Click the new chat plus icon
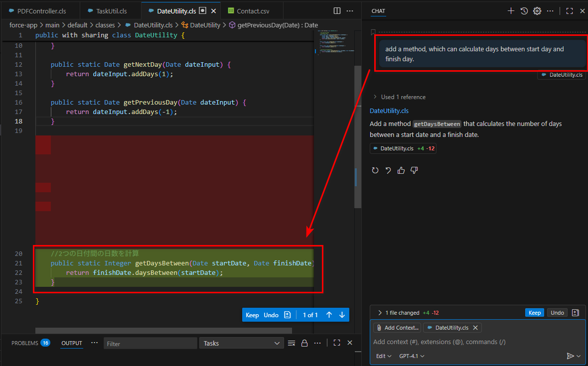 tap(511, 11)
